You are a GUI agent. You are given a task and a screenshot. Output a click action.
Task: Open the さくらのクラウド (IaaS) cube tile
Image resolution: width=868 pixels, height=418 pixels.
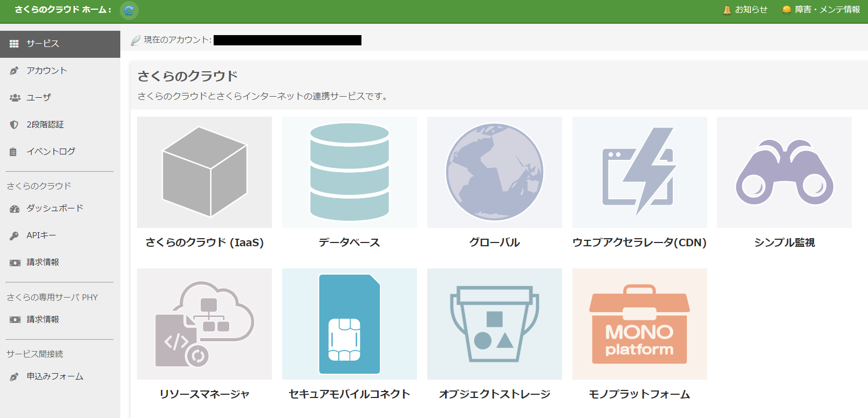(204, 172)
